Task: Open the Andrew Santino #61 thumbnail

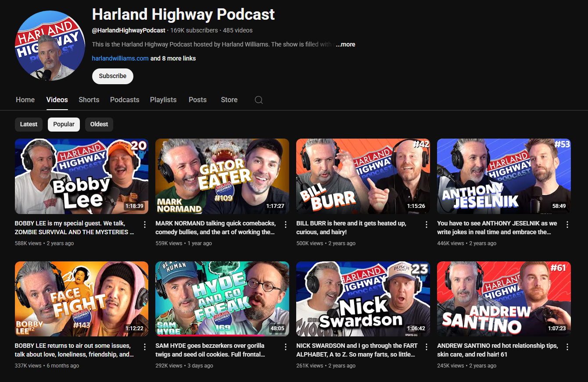Action: click(504, 299)
